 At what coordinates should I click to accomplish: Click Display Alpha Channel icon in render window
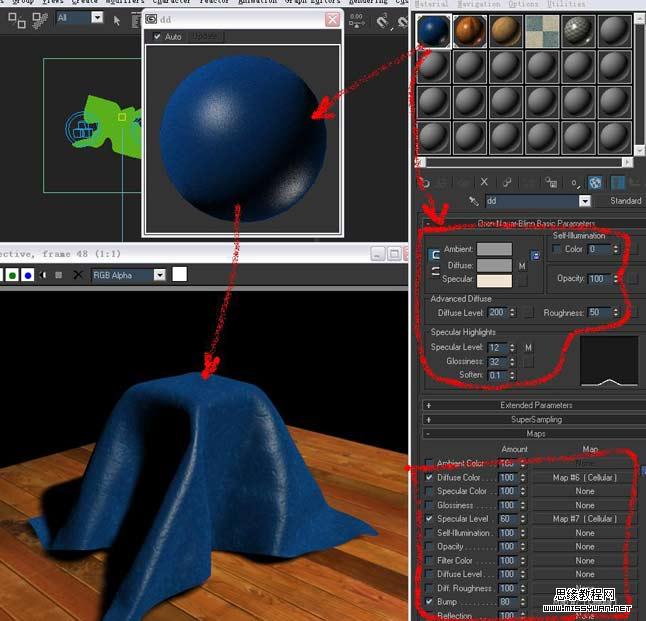point(43,275)
